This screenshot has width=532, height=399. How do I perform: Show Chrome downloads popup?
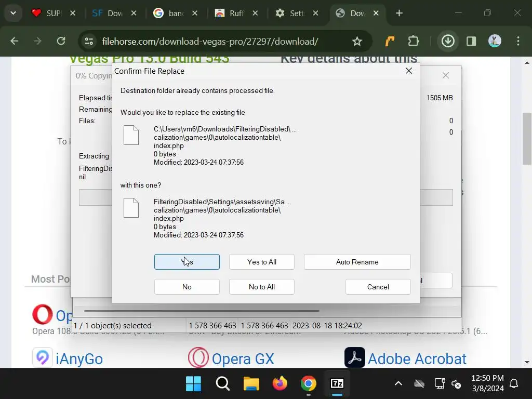click(x=448, y=41)
